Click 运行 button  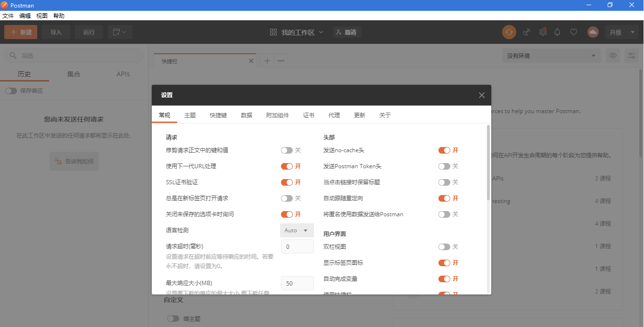click(x=89, y=32)
